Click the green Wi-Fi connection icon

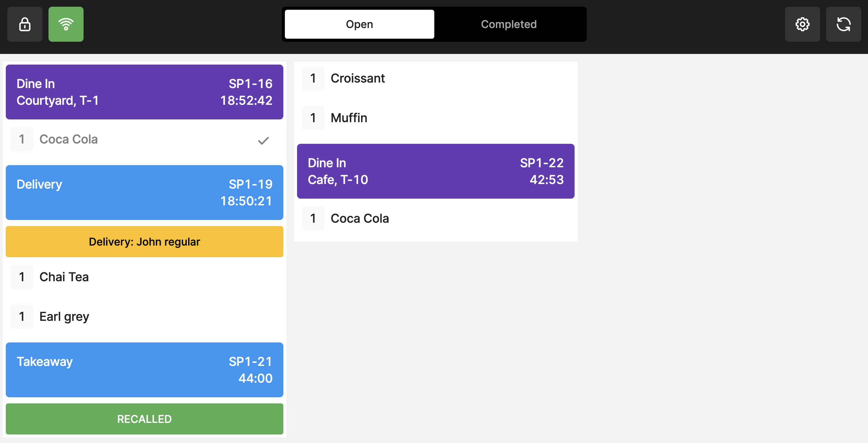[x=66, y=24]
